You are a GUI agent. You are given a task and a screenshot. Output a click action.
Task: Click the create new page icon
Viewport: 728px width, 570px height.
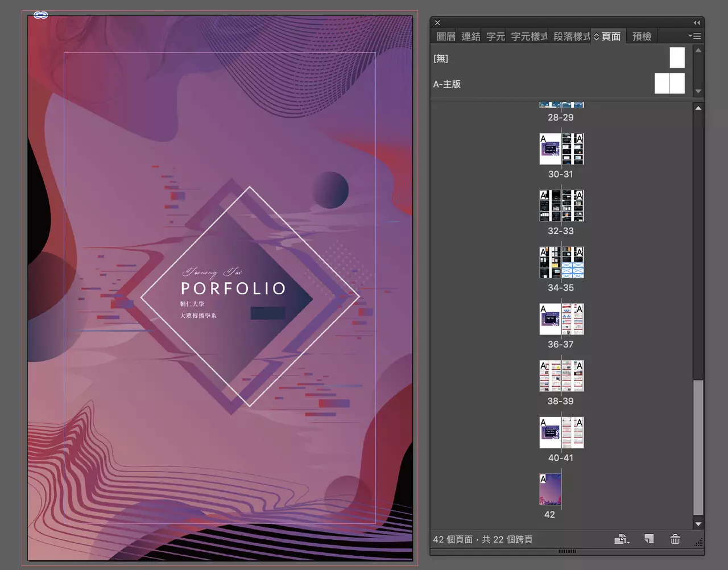click(649, 539)
